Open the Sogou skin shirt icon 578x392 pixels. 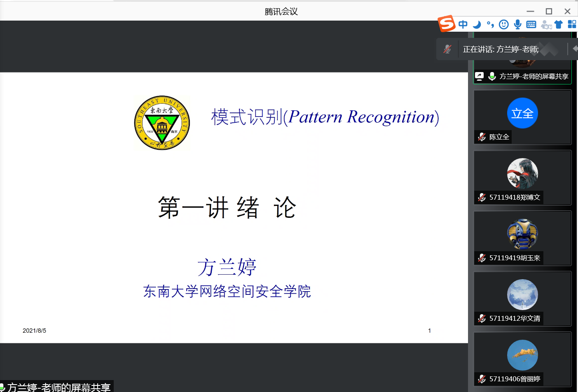[559, 24]
